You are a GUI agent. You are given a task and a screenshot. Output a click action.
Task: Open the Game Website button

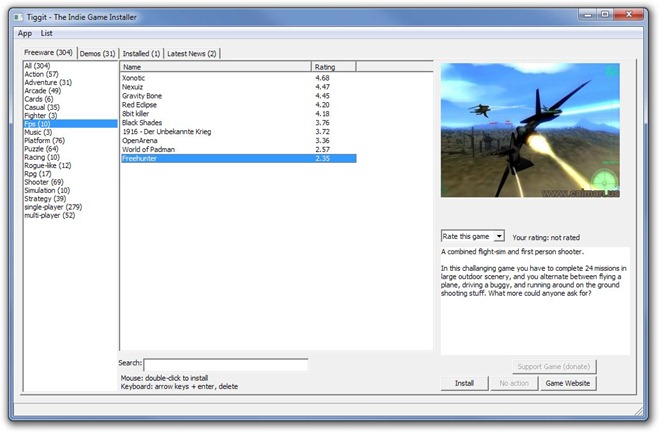[567, 383]
